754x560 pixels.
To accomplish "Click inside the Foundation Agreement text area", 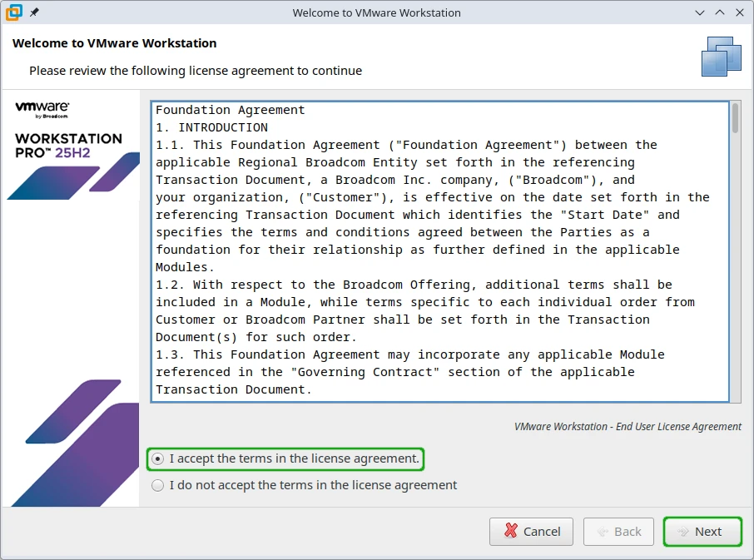I will click(x=433, y=250).
